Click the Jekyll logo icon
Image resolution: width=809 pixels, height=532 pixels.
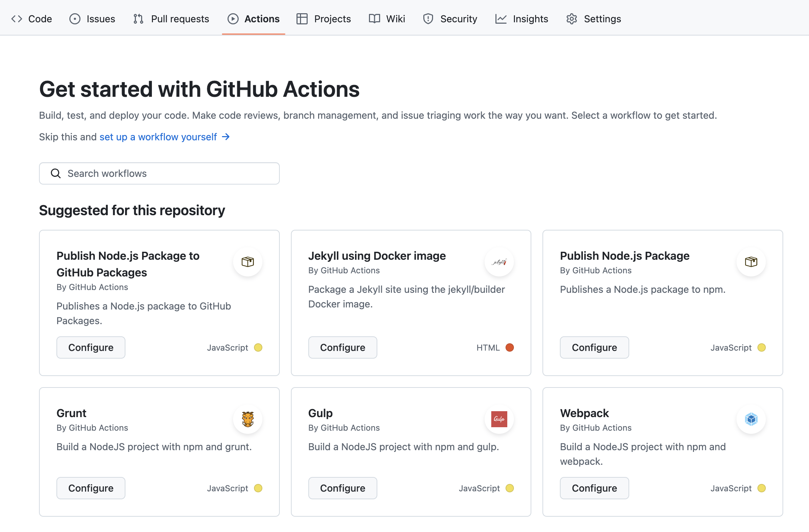(499, 262)
